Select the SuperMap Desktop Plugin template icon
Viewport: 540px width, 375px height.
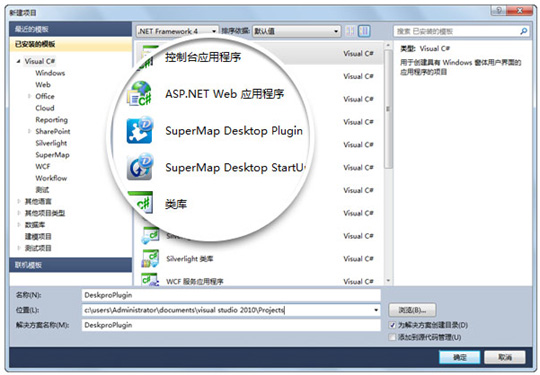140,131
